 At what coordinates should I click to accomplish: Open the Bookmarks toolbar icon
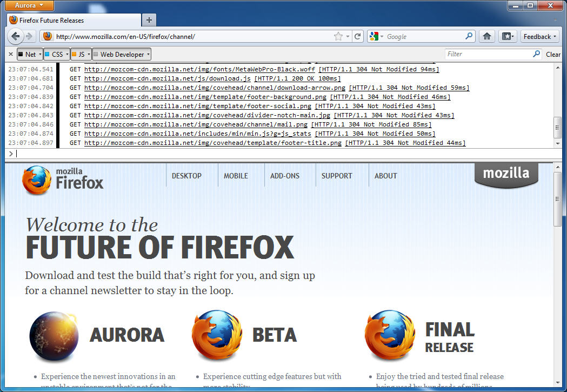(x=507, y=36)
